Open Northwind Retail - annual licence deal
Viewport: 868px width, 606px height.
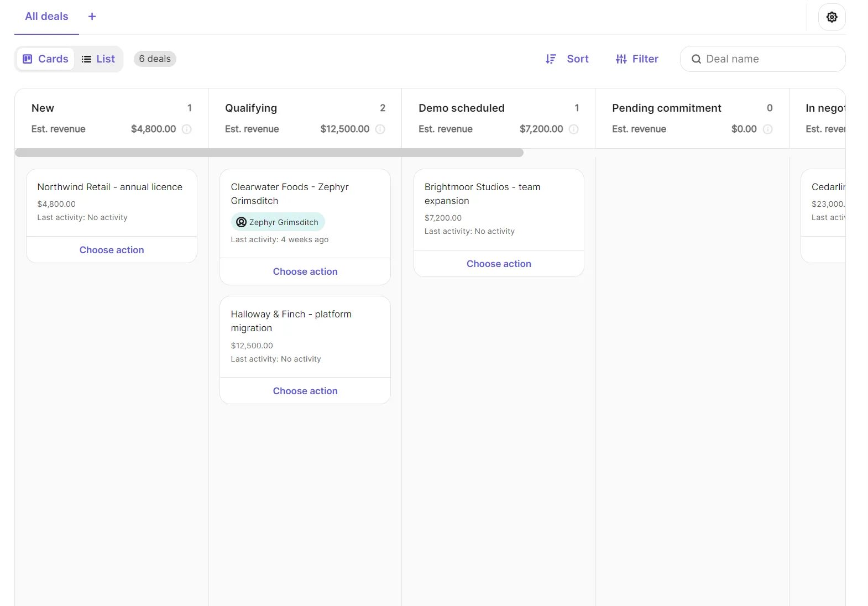110,187
